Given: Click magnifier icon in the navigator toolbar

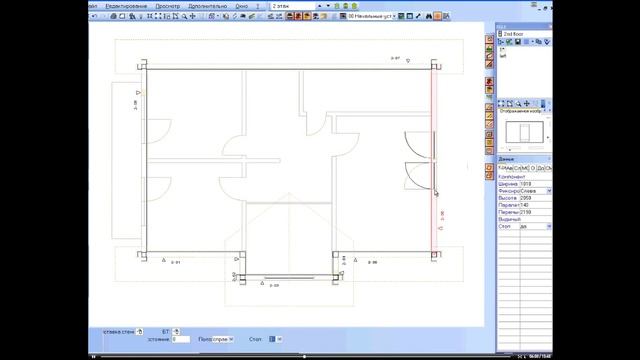Looking at the screenshot, I should pos(518,104).
